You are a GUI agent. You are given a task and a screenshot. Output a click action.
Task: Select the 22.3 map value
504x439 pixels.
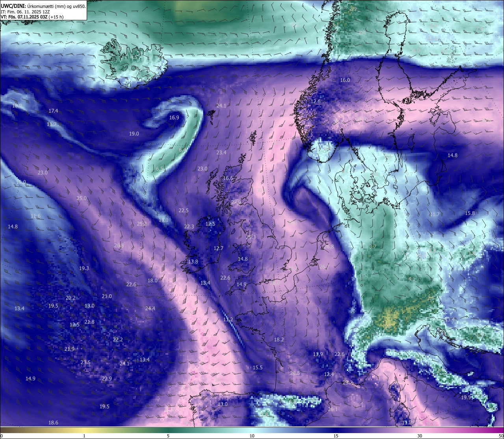pyautogui.click(x=189, y=226)
